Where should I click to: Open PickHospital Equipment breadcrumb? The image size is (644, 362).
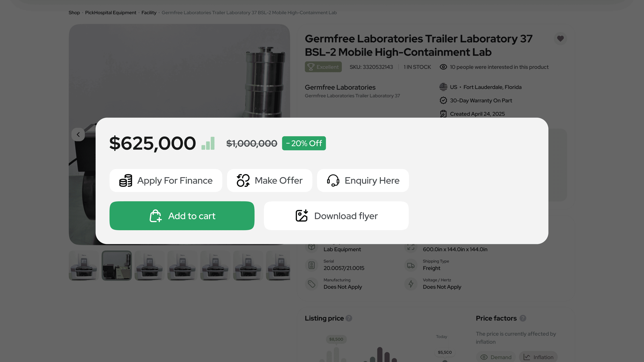[x=110, y=13]
